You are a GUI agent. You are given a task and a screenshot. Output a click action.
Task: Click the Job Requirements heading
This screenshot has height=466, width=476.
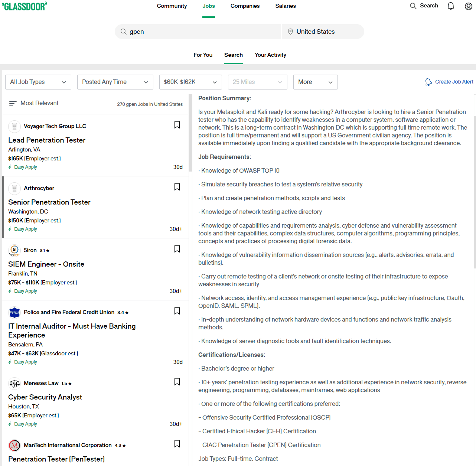click(225, 157)
